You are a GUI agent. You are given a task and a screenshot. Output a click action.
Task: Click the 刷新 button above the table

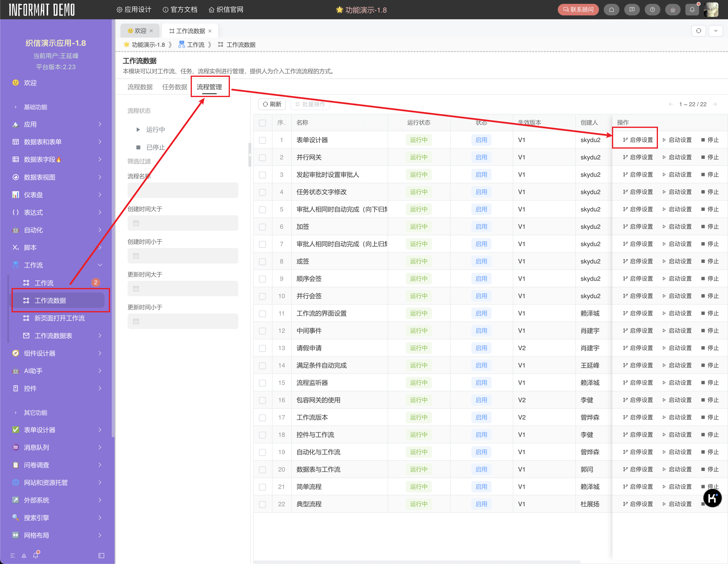click(272, 104)
